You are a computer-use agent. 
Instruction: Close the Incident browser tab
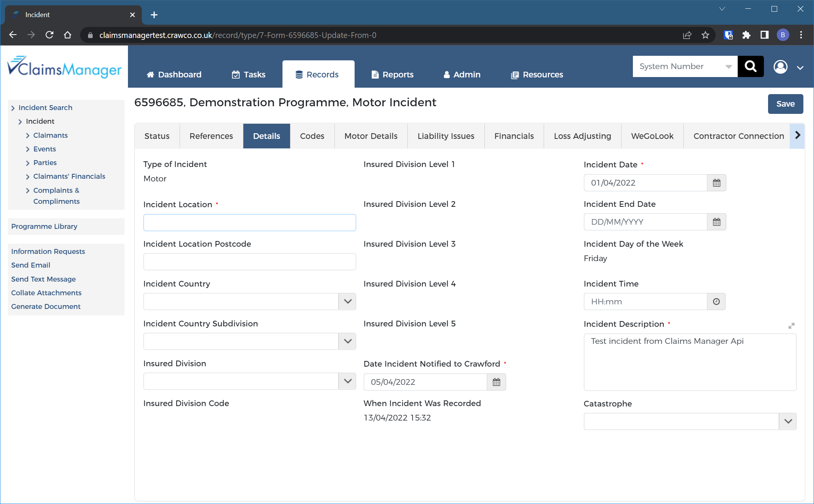click(x=133, y=15)
